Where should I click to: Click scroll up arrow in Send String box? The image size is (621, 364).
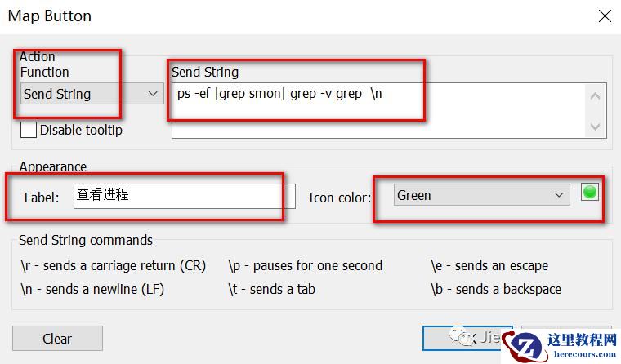click(595, 96)
